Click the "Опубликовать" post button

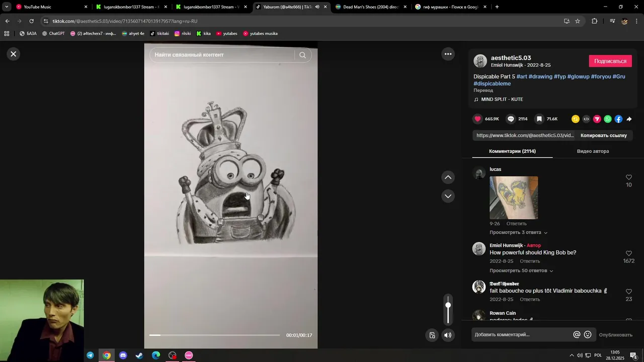(x=615, y=335)
